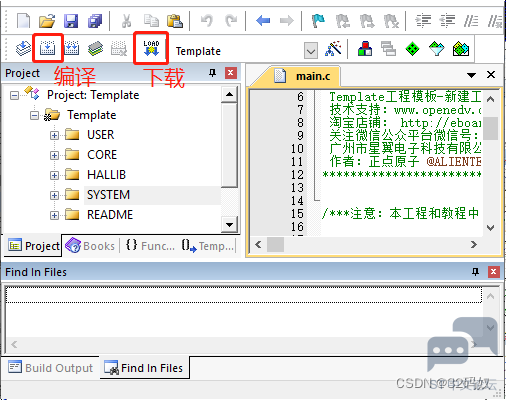Collapse the Template target folder node

[34, 116]
